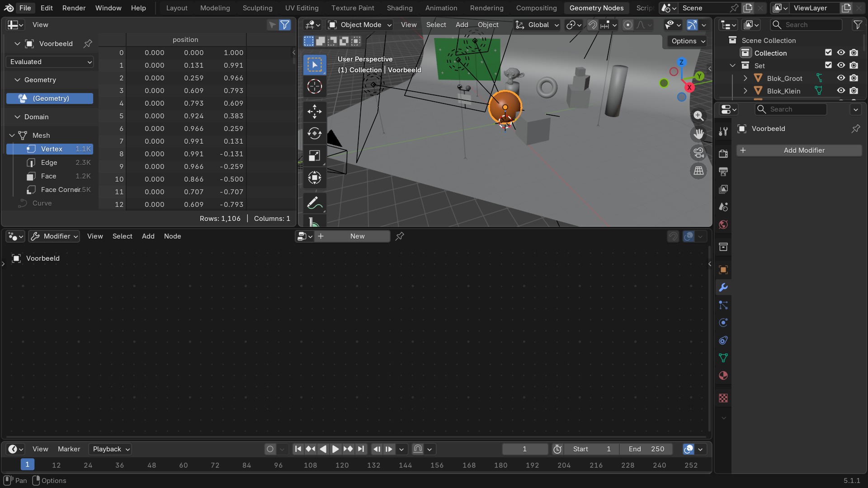
Task: Click the current frame number field
Action: click(x=524, y=449)
